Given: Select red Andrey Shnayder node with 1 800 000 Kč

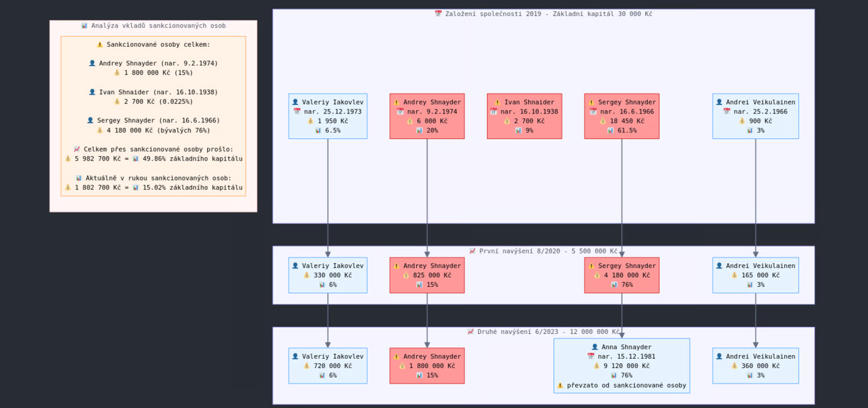Looking at the screenshot, I should pos(427,366).
